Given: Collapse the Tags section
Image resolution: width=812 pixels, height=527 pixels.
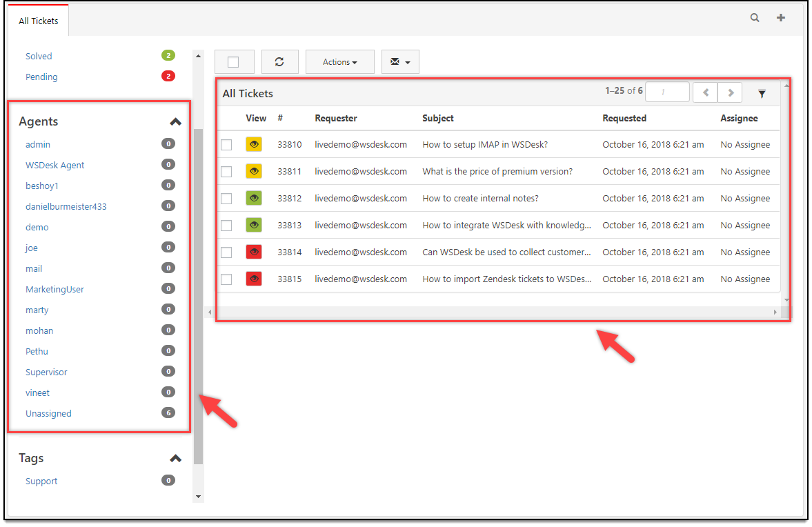Looking at the screenshot, I should point(175,459).
